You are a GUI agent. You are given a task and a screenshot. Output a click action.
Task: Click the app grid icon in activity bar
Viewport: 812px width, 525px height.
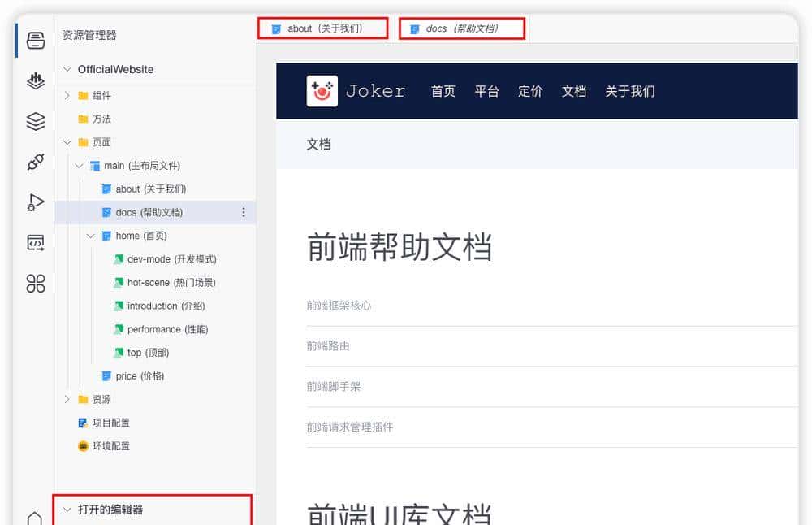pyautogui.click(x=35, y=283)
